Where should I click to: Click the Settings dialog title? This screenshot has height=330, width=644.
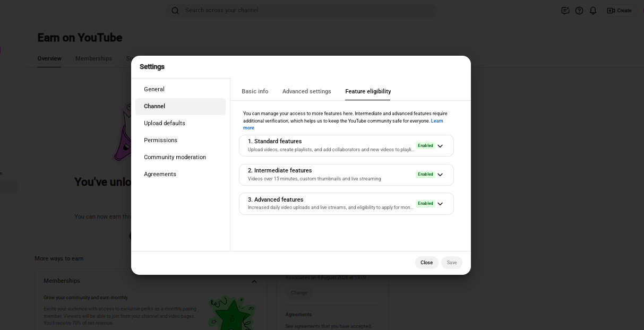coord(152,67)
